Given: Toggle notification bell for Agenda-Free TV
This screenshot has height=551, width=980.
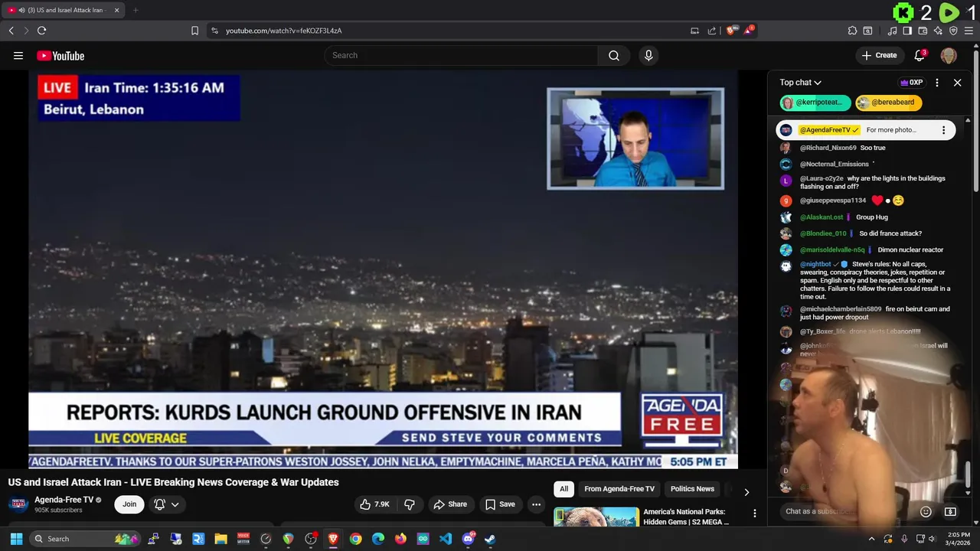Looking at the screenshot, I should 160,504.
